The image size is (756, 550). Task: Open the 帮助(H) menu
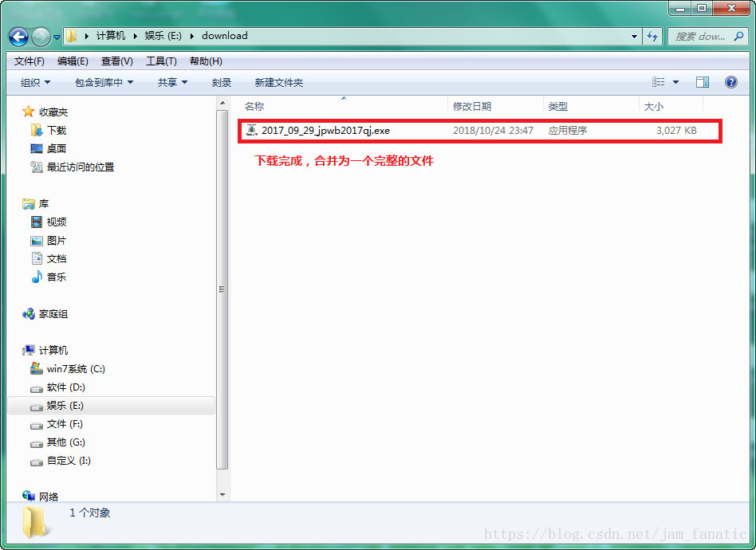coord(206,61)
